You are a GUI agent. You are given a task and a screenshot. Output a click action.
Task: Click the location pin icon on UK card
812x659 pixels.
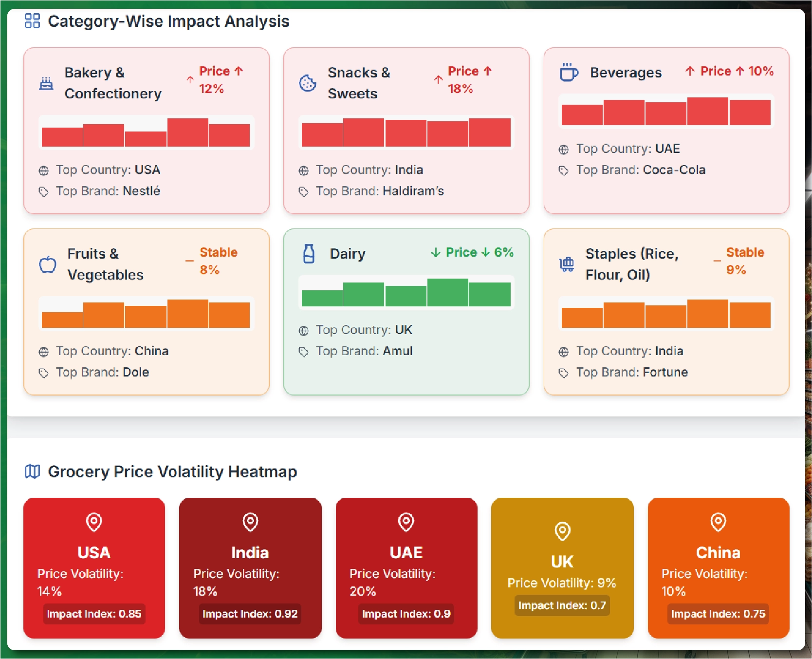pos(562,531)
